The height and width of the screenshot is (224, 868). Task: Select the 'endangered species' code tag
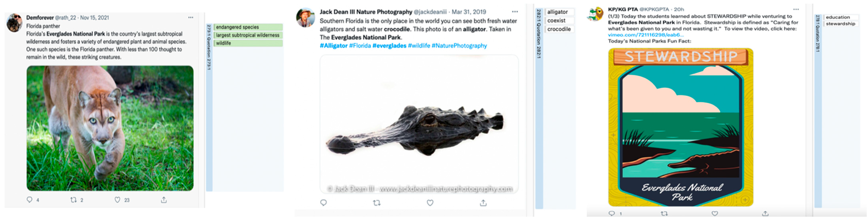pyautogui.click(x=237, y=27)
